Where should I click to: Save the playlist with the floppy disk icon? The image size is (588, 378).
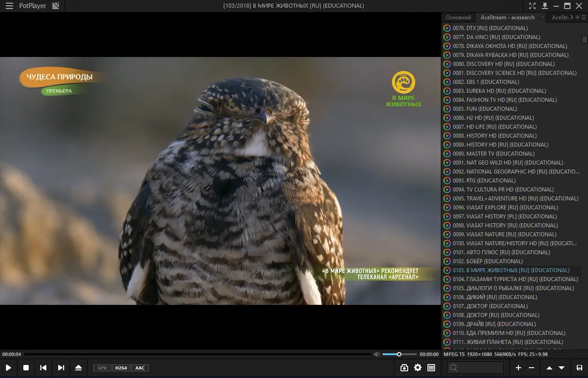click(x=579, y=368)
